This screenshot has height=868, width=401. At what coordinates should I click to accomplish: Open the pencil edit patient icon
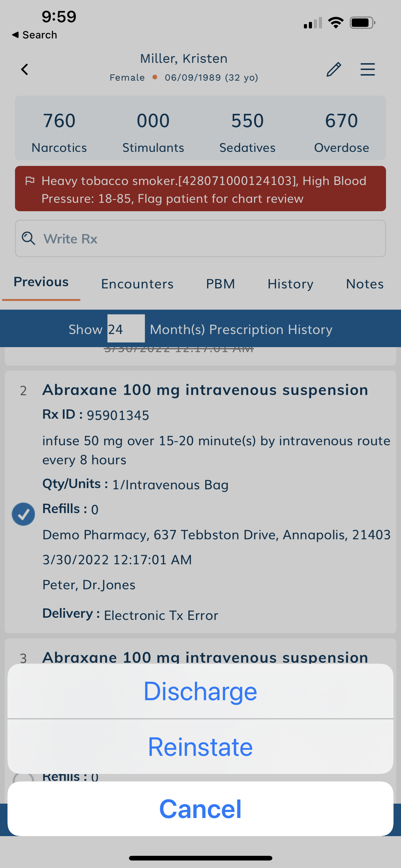tap(334, 69)
